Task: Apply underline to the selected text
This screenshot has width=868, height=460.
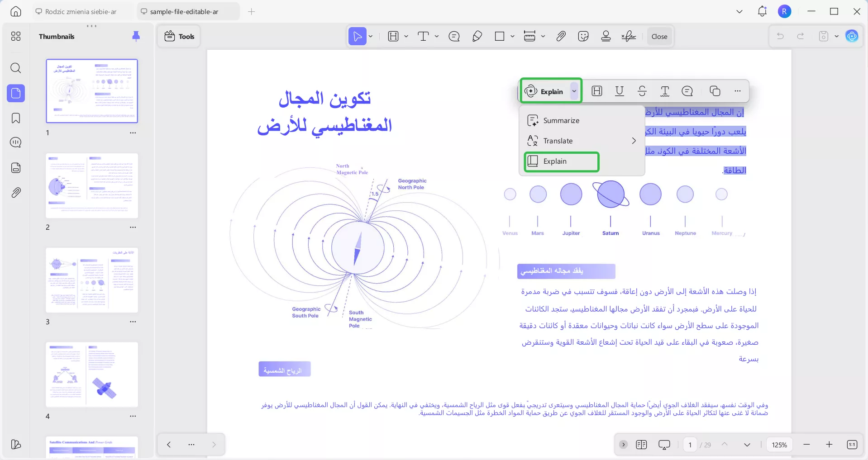Action: [619, 91]
